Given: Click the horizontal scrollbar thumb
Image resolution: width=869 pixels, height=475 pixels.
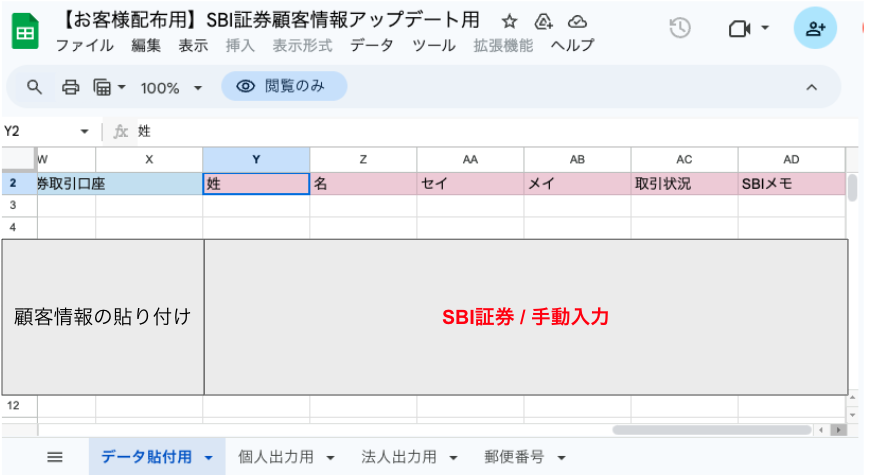Looking at the screenshot, I should pos(712,430).
